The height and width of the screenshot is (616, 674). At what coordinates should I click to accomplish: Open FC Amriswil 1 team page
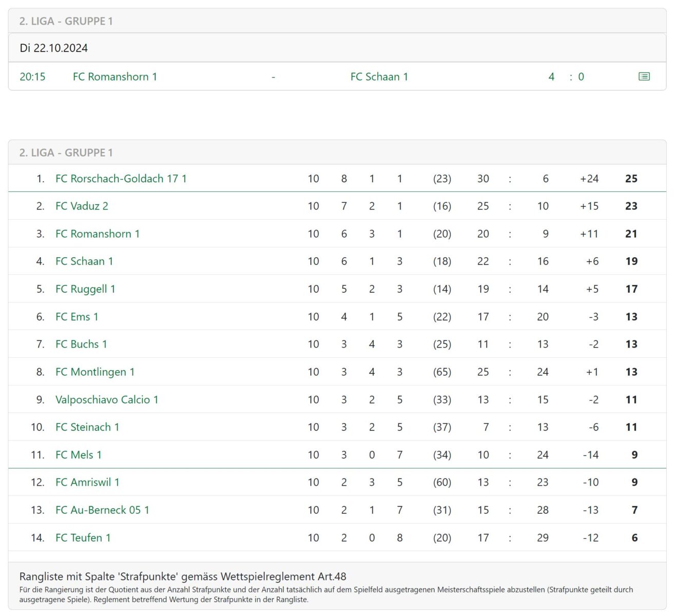click(x=87, y=482)
